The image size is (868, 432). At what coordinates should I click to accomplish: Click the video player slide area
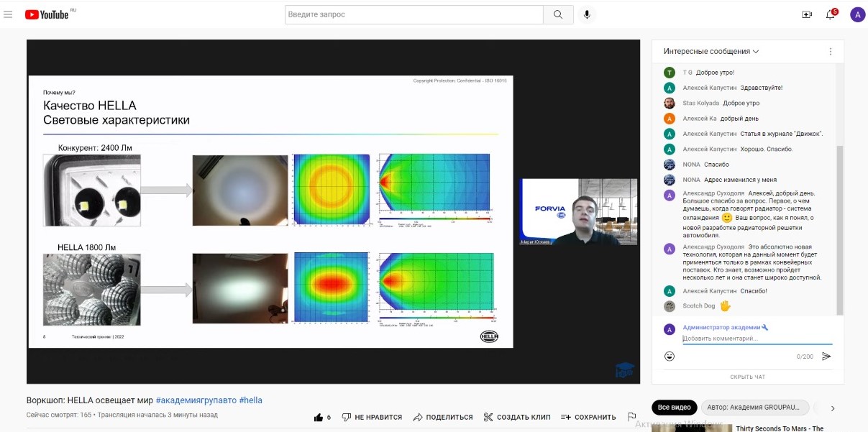[270, 211]
